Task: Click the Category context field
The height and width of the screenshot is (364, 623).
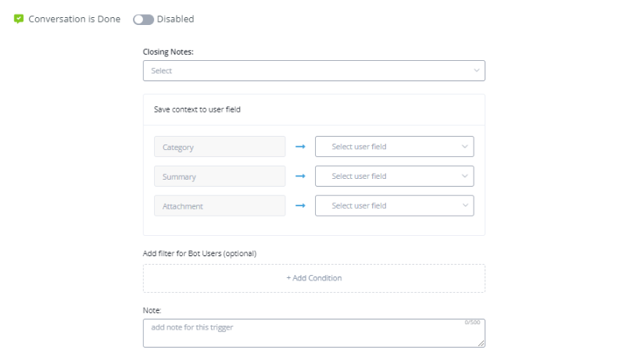Action: pyautogui.click(x=220, y=147)
